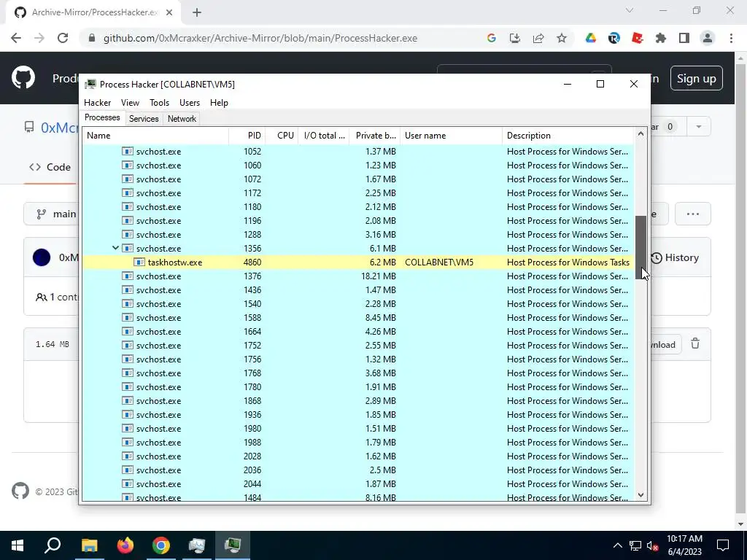The image size is (747, 560).
Task: Click the process icon of svchost.exe PID 1072
Action: point(127,179)
